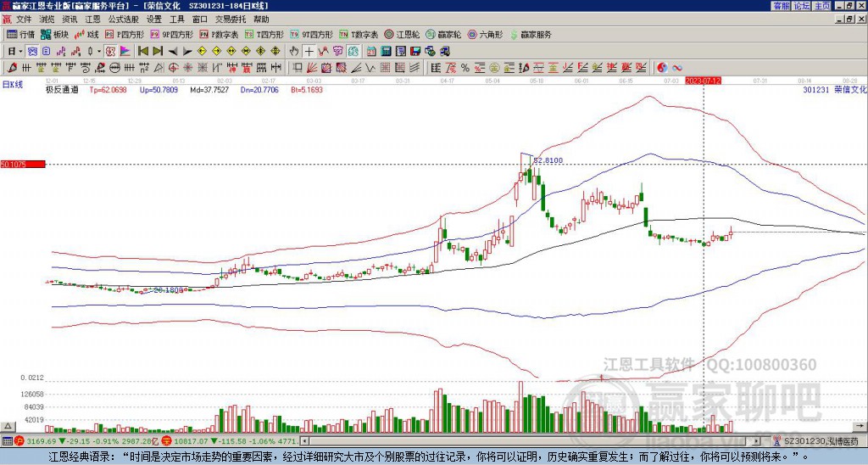Click the 极反通道 indicator name

(62, 89)
